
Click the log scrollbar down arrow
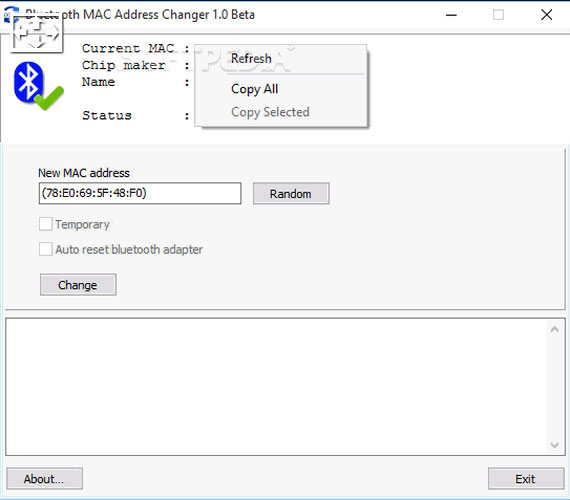(x=554, y=445)
